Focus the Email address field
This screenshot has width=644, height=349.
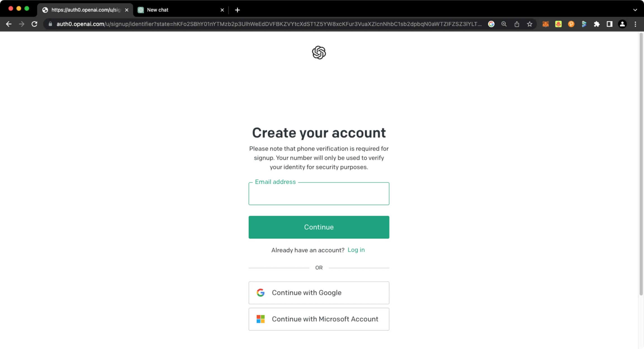point(319,194)
